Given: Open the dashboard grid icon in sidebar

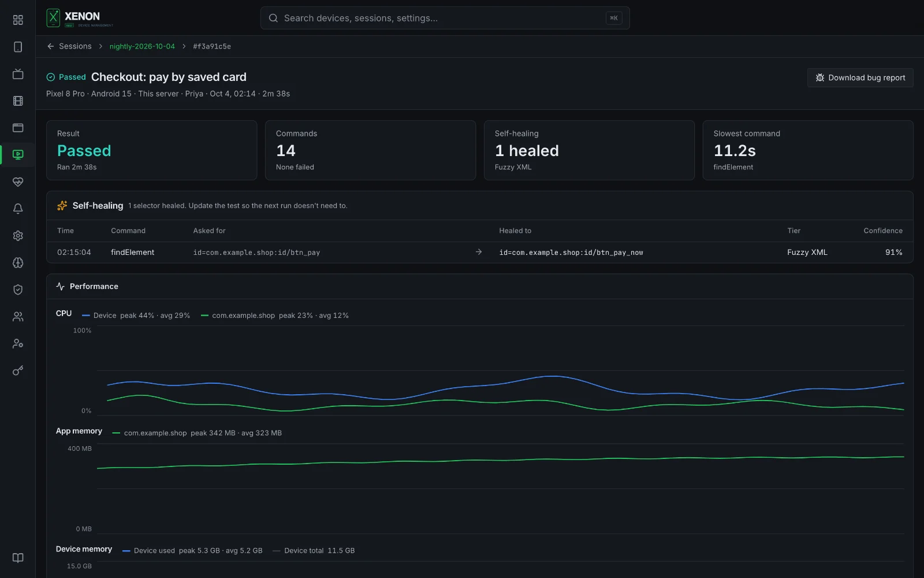Looking at the screenshot, I should point(18,20).
